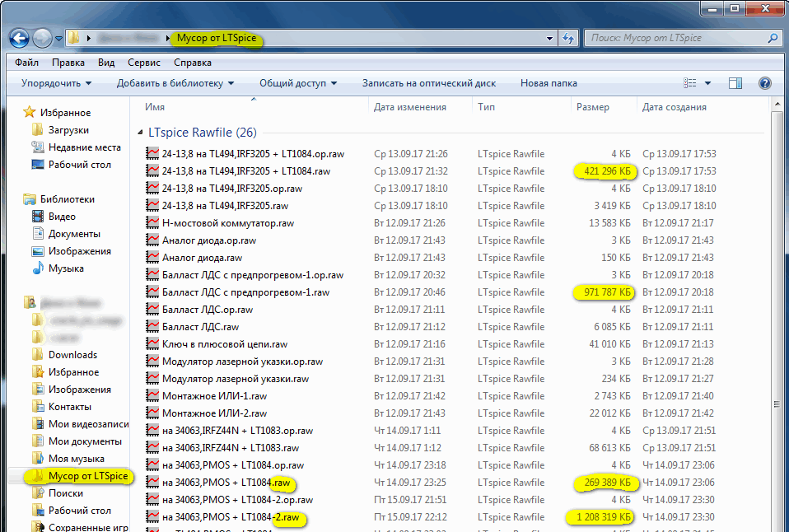Click the icon of Балласт ЛДС.raw
789x532 pixels.
(x=152, y=327)
